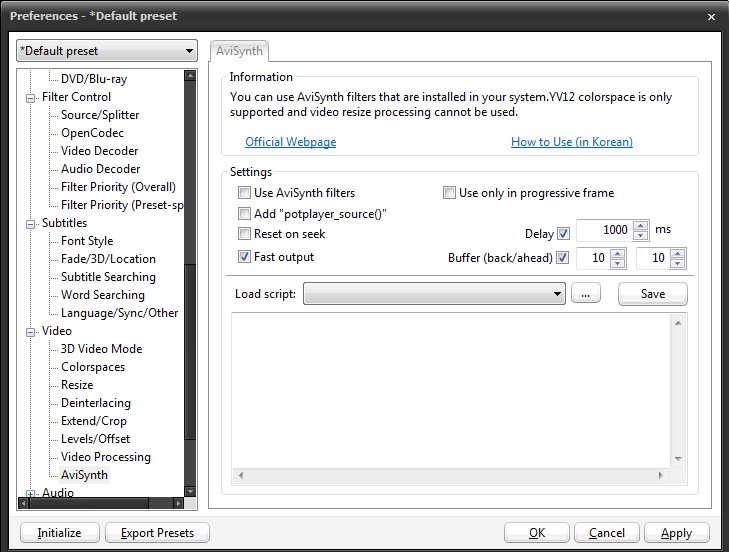Open OpenCodec settings

click(x=92, y=133)
